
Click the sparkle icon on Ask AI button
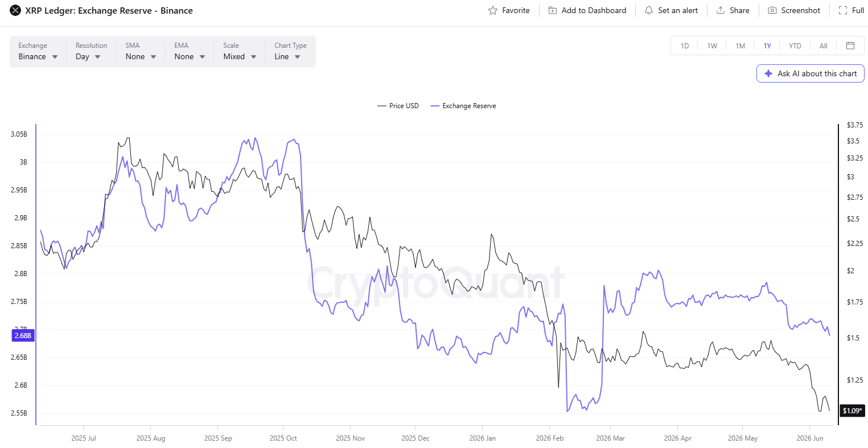click(768, 73)
